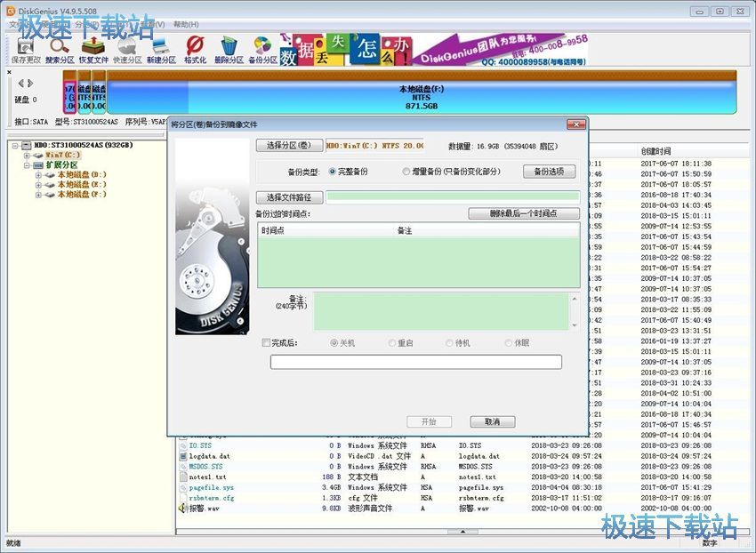This screenshot has width=756, height=553.
Task: Click the notes1.txt file icon
Action: (x=183, y=477)
